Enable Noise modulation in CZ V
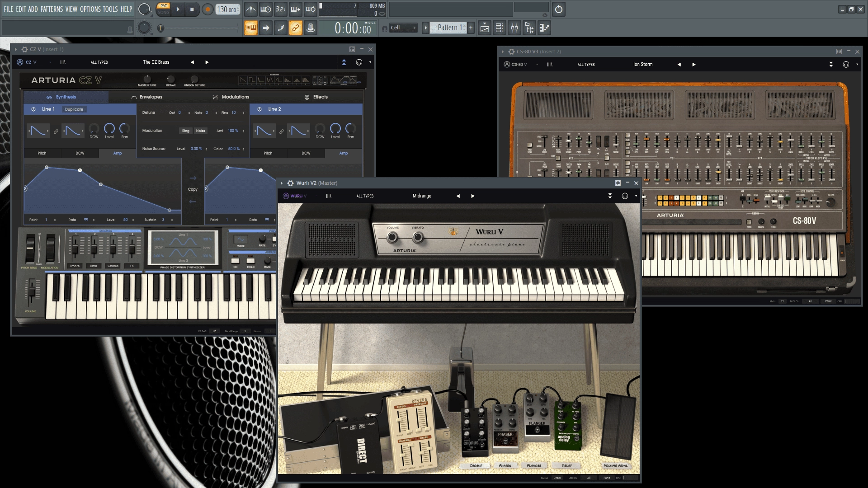Image resolution: width=868 pixels, height=488 pixels. pos(201,131)
